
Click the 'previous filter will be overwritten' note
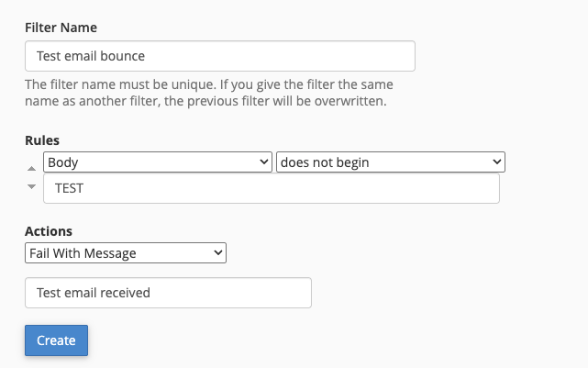pos(287,101)
